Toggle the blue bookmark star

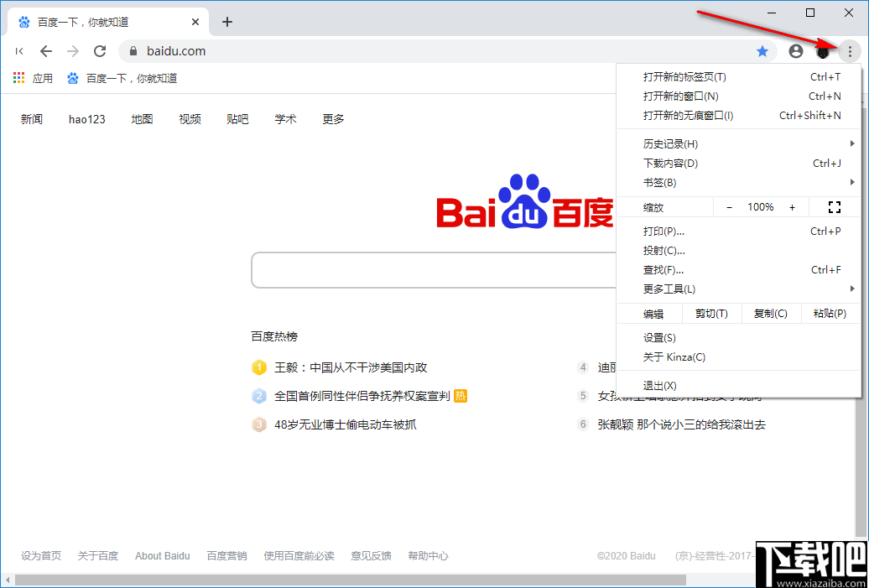coord(762,51)
